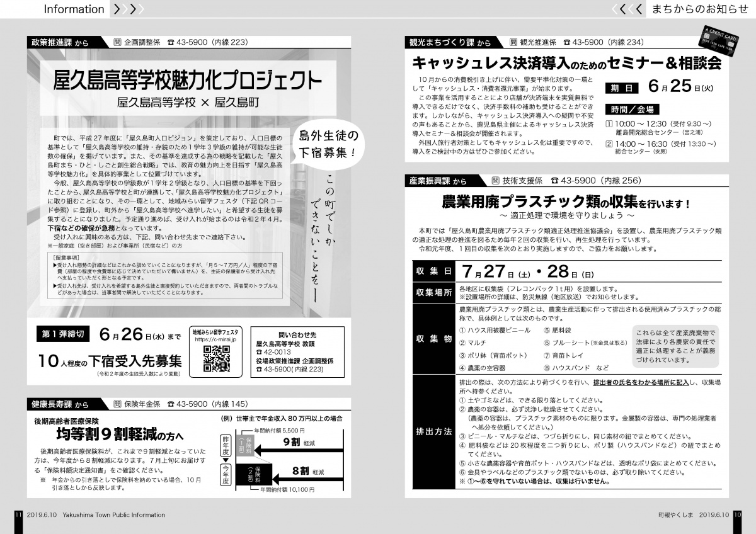Click the 島外生徒の下宿募集! speech bubble
Viewport: 756px width, 534px height.
click(x=328, y=144)
